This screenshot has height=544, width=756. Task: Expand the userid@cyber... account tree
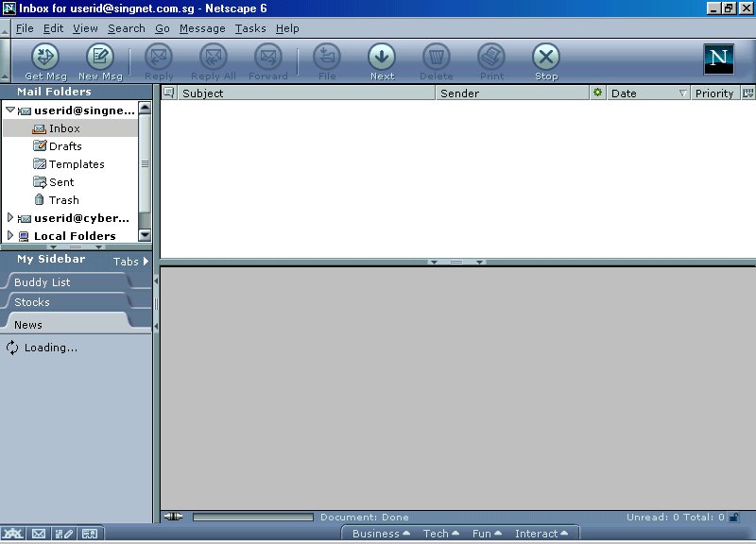[x=10, y=218]
